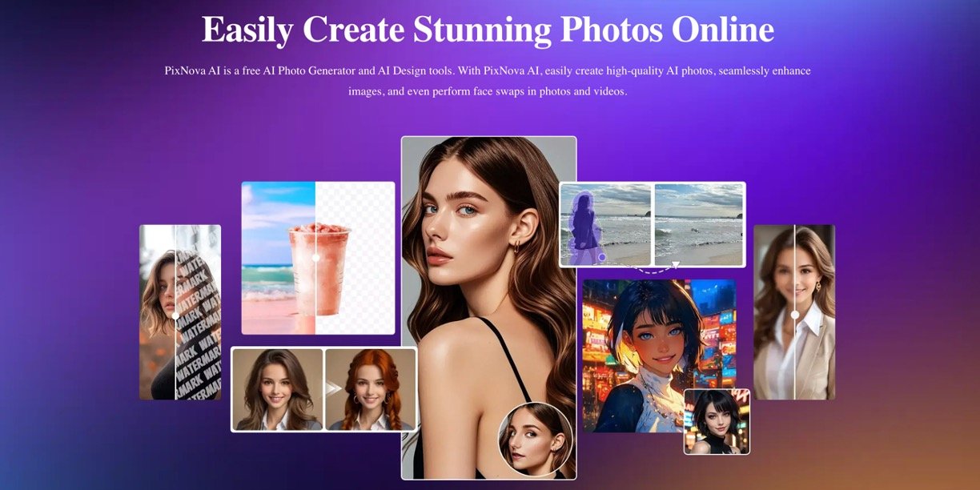Open the blurry-to-sharp woman enhancement image
The width and height of the screenshot is (980, 490).
(794, 312)
